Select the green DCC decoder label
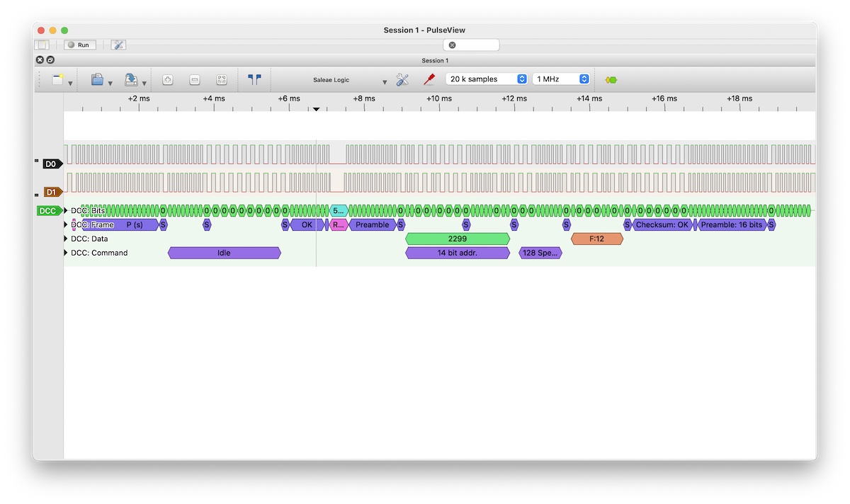 [48, 211]
